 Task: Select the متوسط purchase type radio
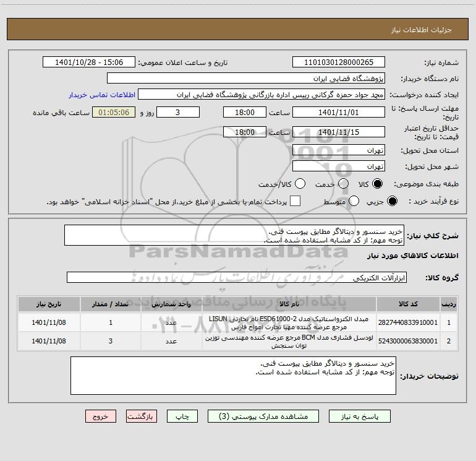[354, 201]
